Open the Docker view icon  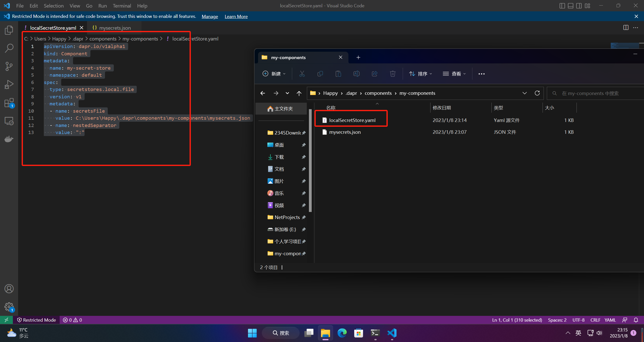(x=9, y=139)
